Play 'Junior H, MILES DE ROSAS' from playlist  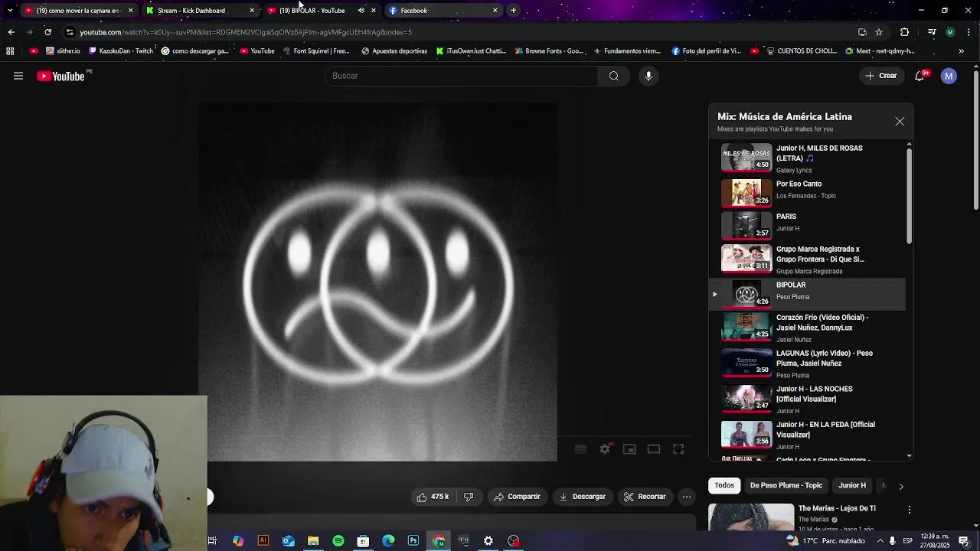[807, 158]
